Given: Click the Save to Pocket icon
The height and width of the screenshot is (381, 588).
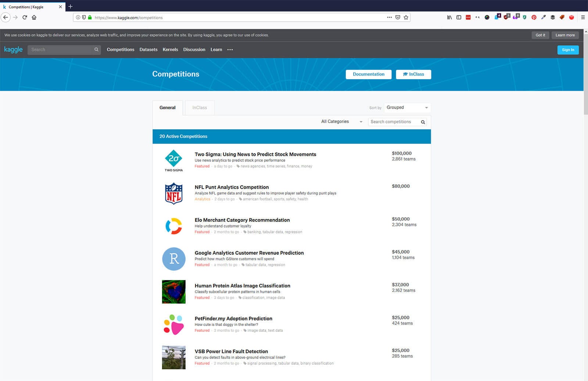Looking at the screenshot, I should 398,17.
